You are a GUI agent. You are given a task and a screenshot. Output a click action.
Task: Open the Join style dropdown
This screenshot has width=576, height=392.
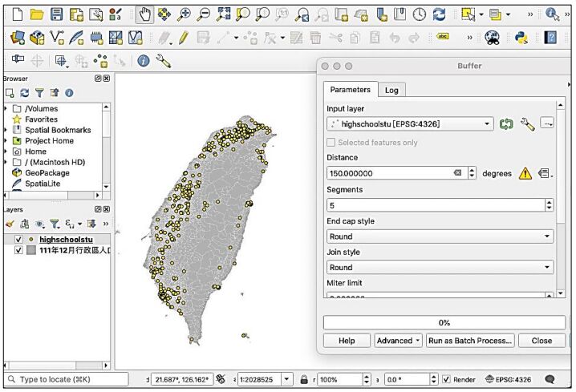440,267
